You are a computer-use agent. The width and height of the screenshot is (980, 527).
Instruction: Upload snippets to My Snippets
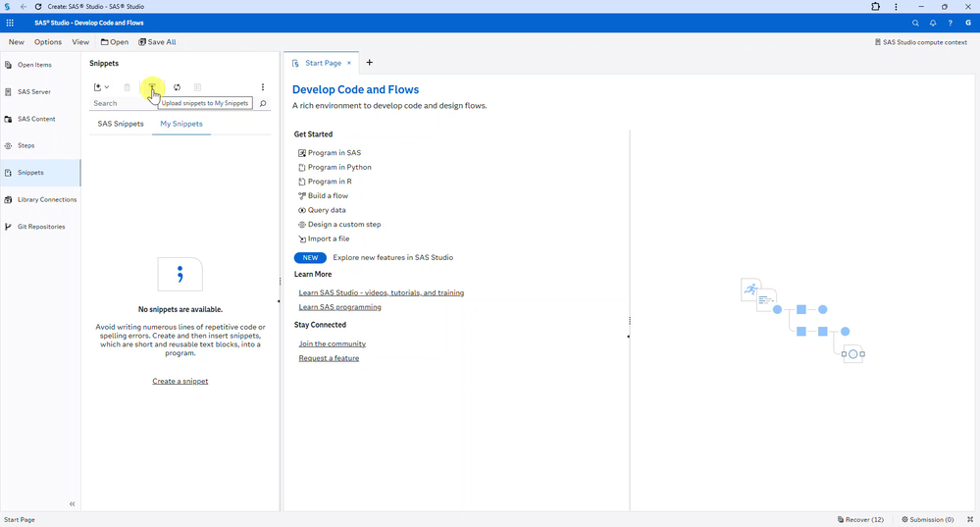pyautogui.click(x=152, y=87)
